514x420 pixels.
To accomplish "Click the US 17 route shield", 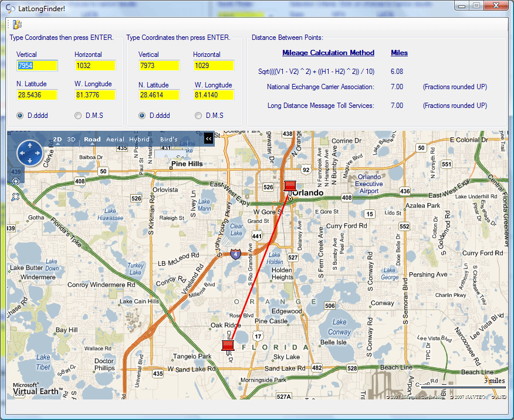I will tap(258, 336).
